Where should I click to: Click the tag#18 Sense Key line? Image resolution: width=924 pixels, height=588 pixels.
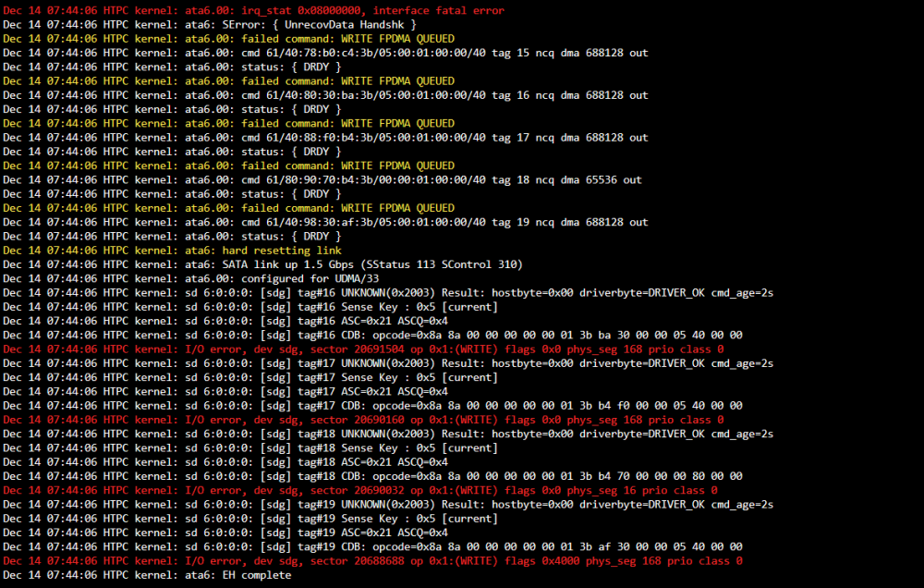(250, 448)
